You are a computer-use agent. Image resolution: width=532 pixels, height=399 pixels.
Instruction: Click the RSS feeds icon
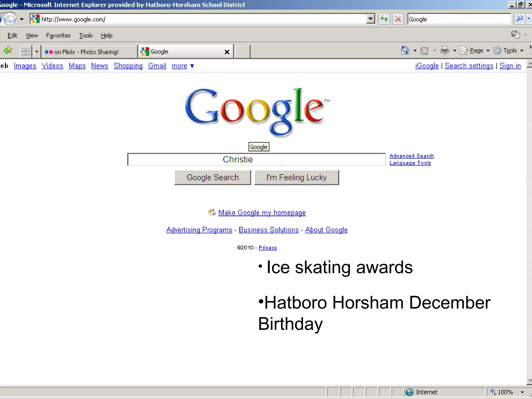[x=424, y=51]
